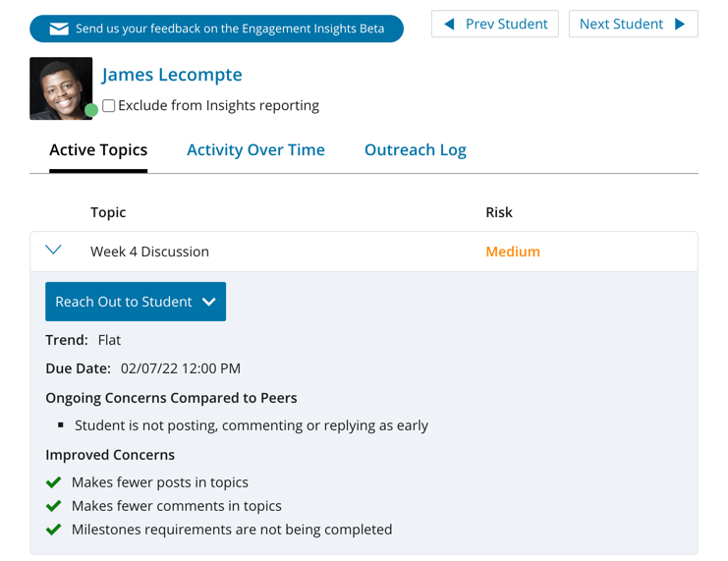Click the checkmark beside Makes fewer comments
Viewport: 728px width, 561px height.
[54, 506]
